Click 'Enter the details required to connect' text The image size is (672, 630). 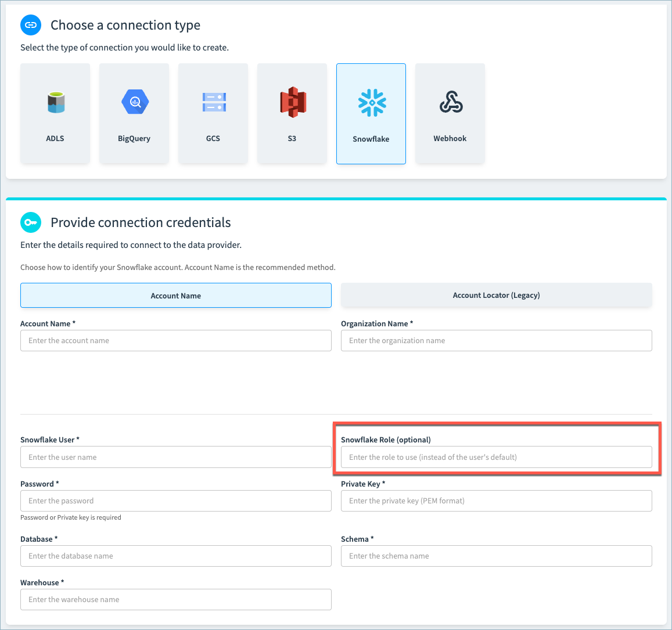(131, 244)
